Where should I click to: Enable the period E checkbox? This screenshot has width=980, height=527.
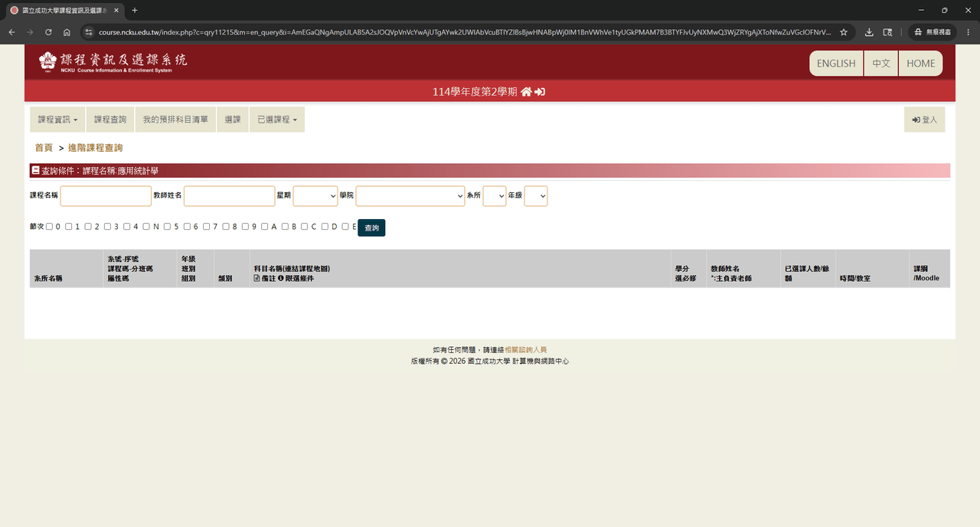click(345, 227)
